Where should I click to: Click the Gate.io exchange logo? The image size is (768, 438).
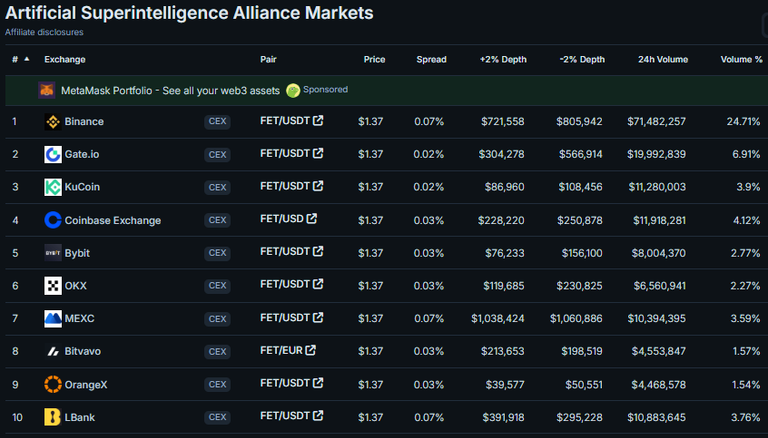coord(53,154)
